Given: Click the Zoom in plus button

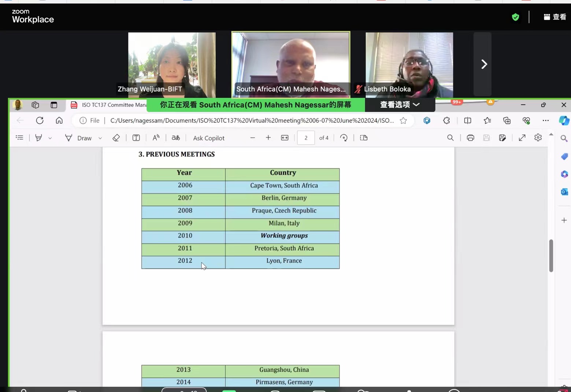Looking at the screenshot, I should click(268, 138).
